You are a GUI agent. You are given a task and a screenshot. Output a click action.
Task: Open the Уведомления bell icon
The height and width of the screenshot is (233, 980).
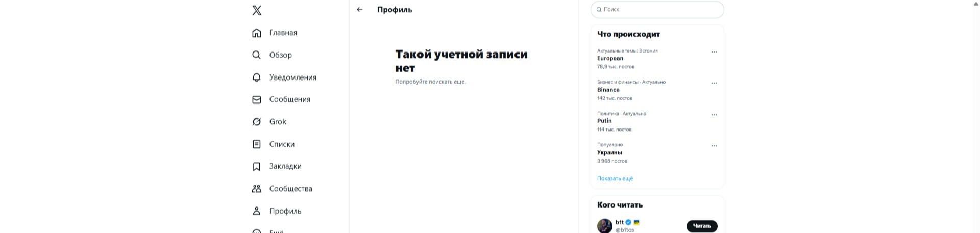click(257, 77)
